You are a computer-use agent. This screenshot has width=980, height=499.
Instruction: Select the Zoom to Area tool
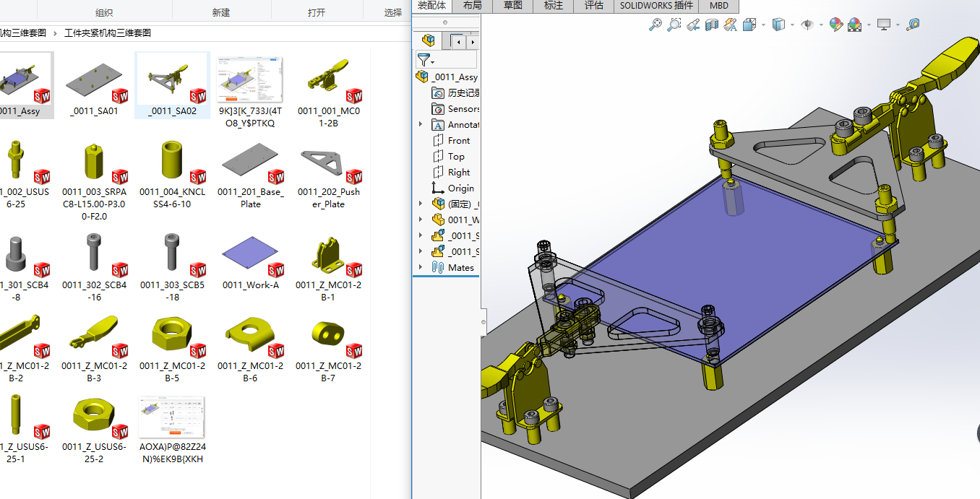674,25
